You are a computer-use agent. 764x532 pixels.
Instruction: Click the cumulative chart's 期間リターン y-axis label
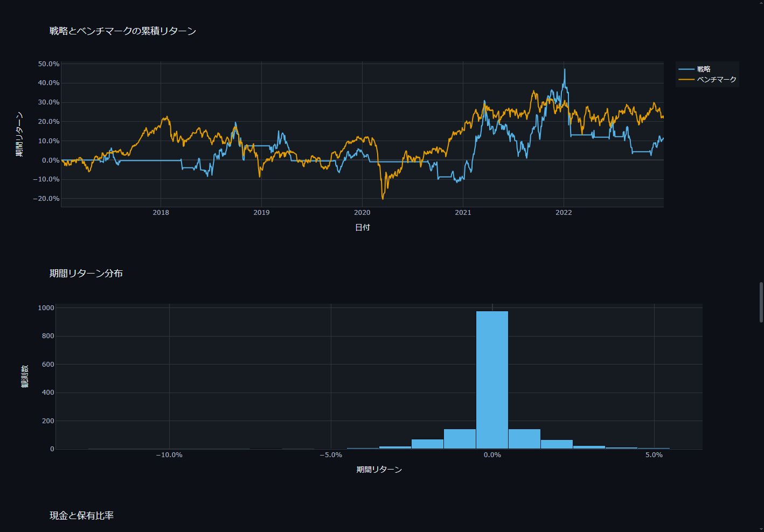tap(19, 134)
